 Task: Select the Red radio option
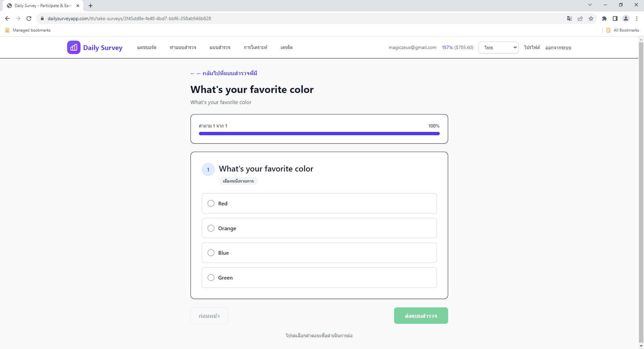point(211,203)
